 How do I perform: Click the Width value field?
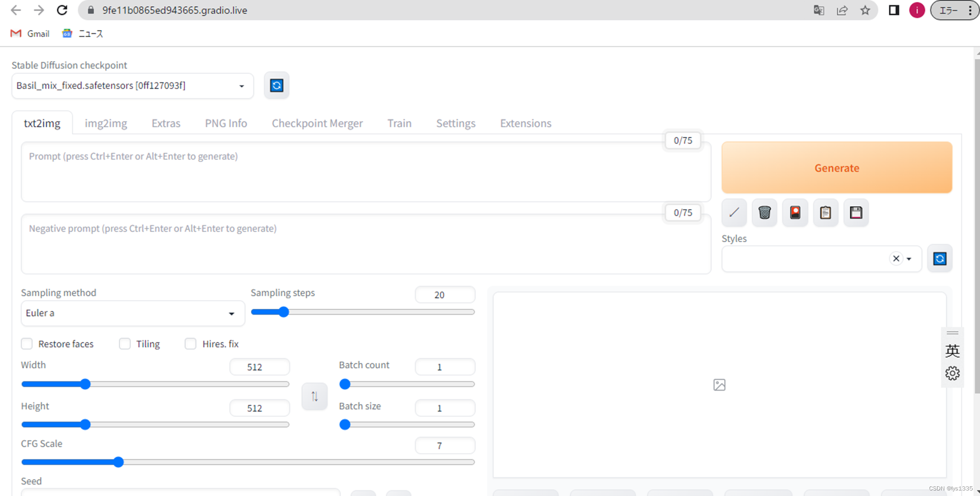(259, 367)
